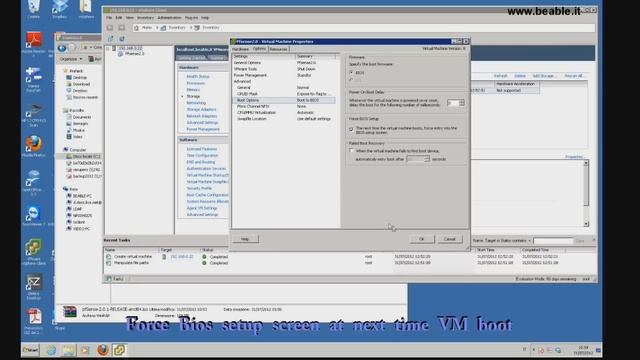Click the first icon in the toolbar above inventory tree
The width and height of the screenshot is (640, 360).
pyautogui.click(x=110, y=39)
